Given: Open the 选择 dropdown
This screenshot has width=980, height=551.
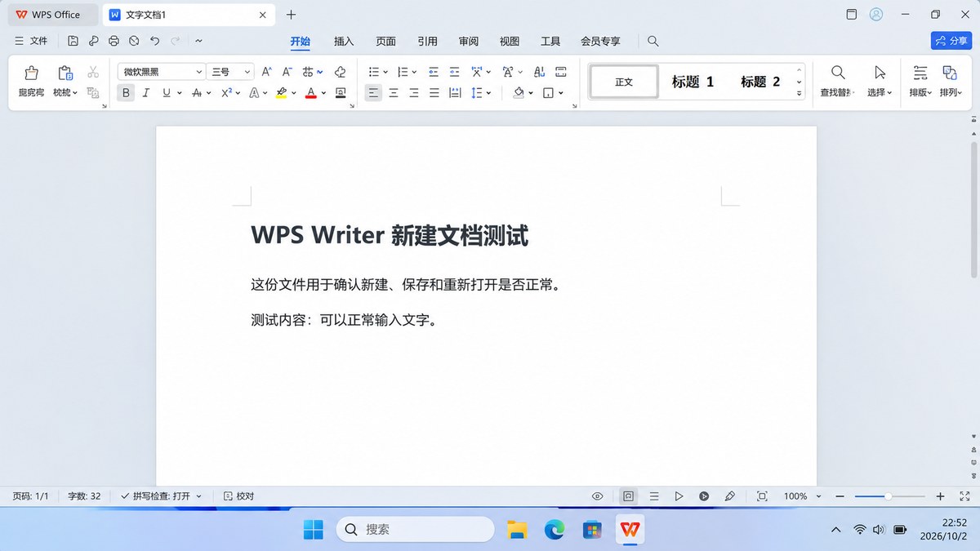Looking at the screenshot, I should click(880, 93).
